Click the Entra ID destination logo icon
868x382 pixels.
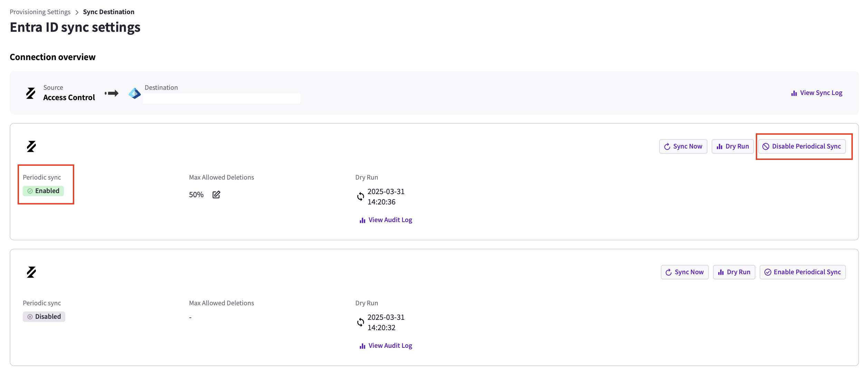[135, 93]
